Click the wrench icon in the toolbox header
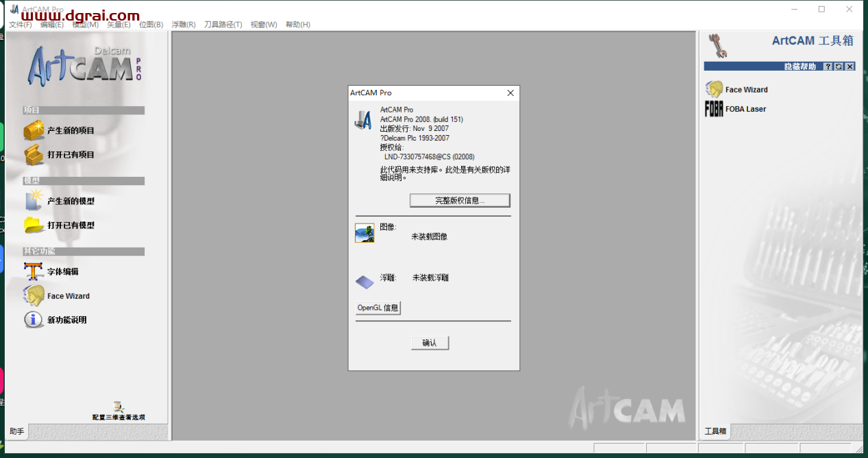The image size is (868, 458). coord(719,45)
